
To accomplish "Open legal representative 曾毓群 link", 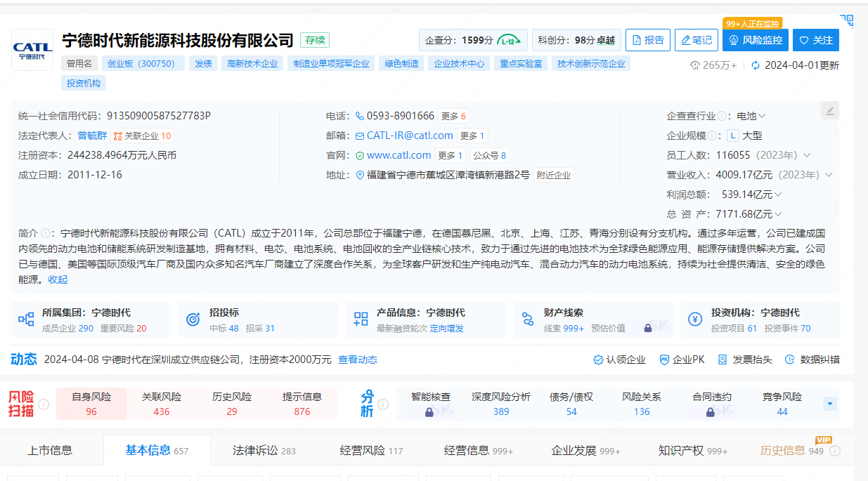I will 92,136.
